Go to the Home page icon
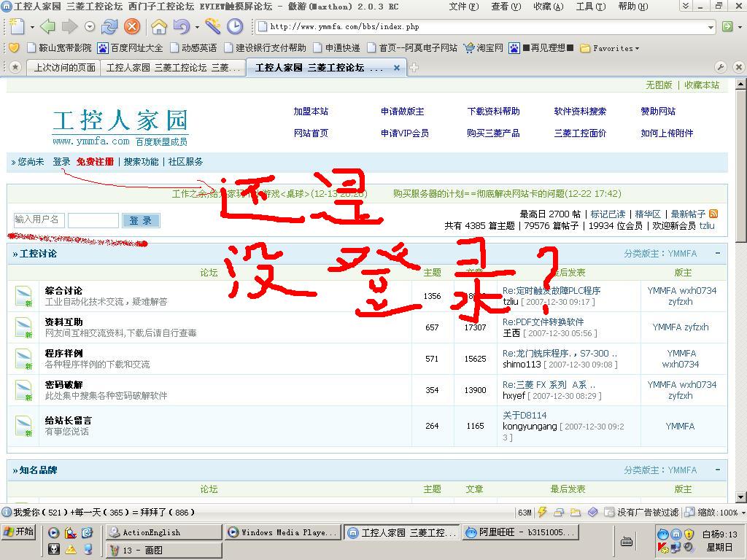This screenshot has height=560, width=747. tap(159, 27)
